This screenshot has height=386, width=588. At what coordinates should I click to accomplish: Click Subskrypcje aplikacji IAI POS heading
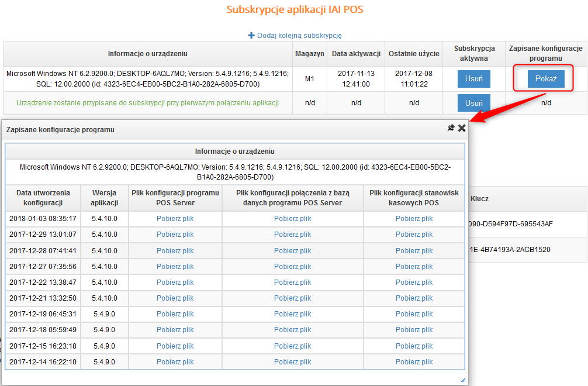[x=295, y=9]
